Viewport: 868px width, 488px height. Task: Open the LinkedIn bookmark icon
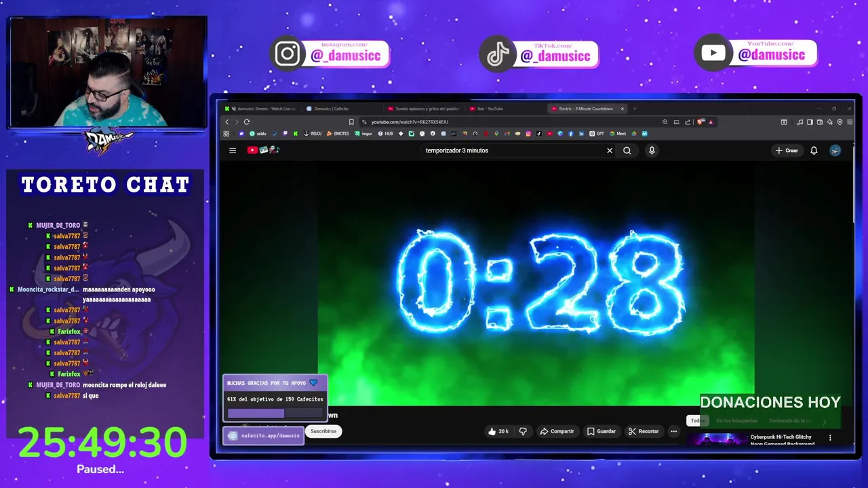coord(581,134)
